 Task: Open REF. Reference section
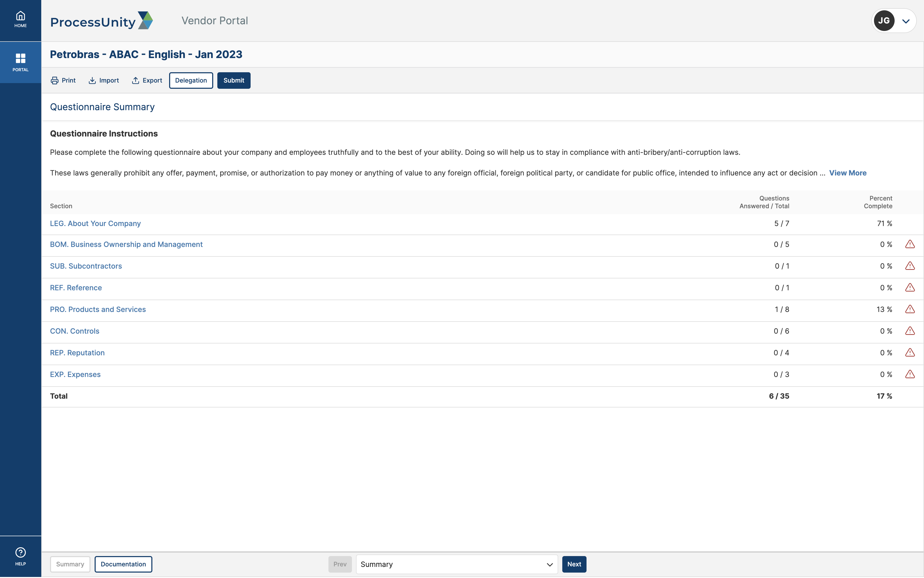[x=76, y=287]
